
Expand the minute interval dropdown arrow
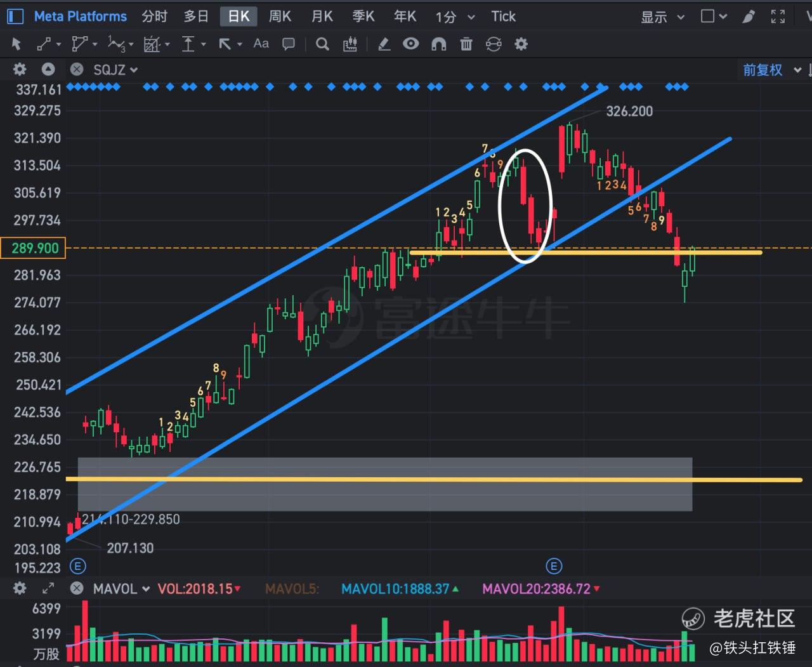pos(471,17)
